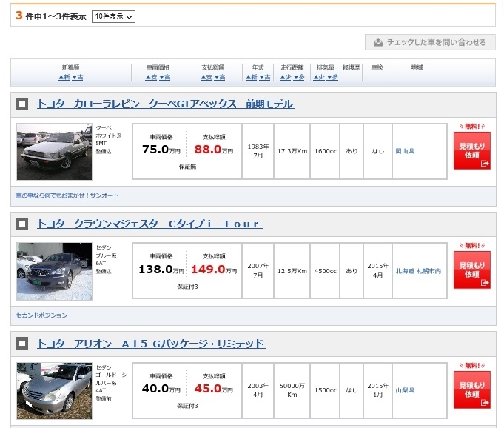Click the クラウンマジェスタ car photo thumbnail
This screenshot has width=504, height=428.
pyautogui.click(x=54, y=272)
